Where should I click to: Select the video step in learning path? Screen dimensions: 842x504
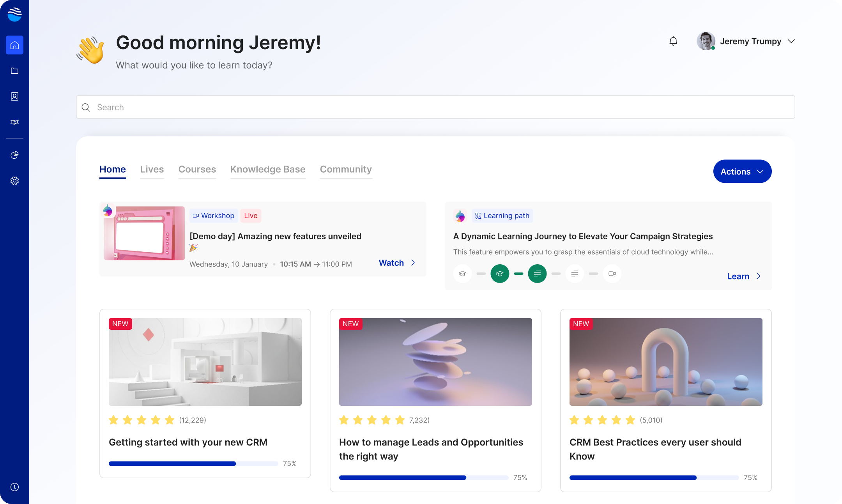coord(612,274)
